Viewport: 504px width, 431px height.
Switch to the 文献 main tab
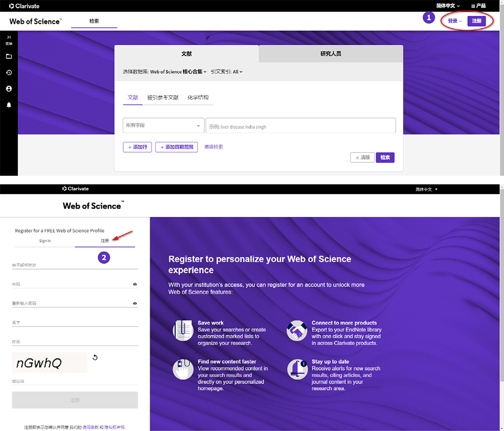[x=186, y=54]
